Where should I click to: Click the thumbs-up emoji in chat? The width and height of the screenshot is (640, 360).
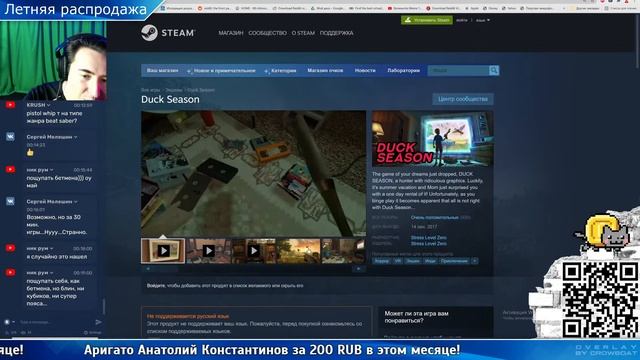pyautogui.click(x=30, y=152)
